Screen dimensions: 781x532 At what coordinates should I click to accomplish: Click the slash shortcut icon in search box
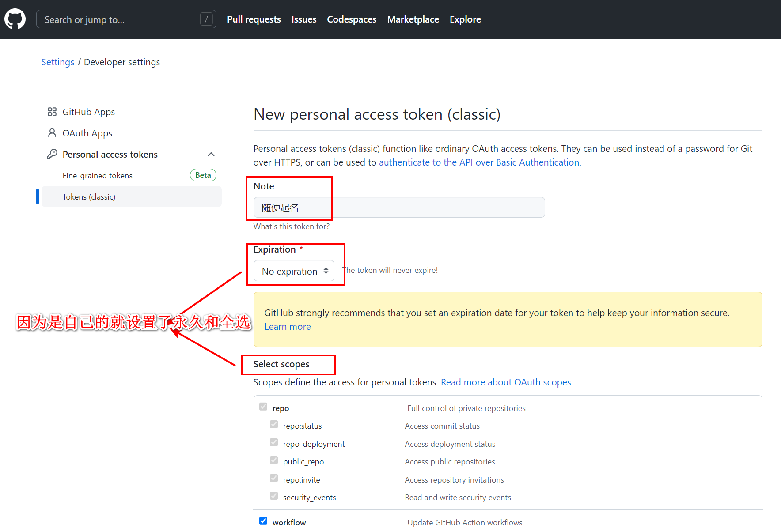click(x=206, y=19)
